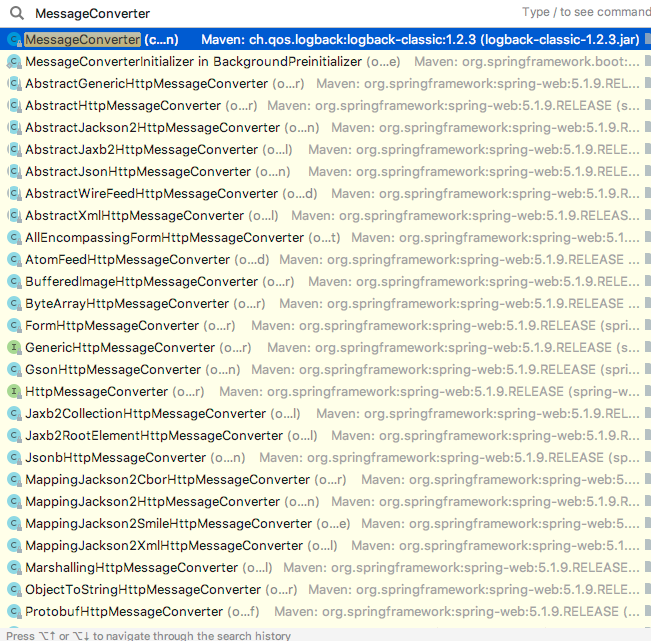Viewport: 651px width, 641px height.
Task: Click icon beside MessageConverterInitializer entry
Action: tap(15, 62)
